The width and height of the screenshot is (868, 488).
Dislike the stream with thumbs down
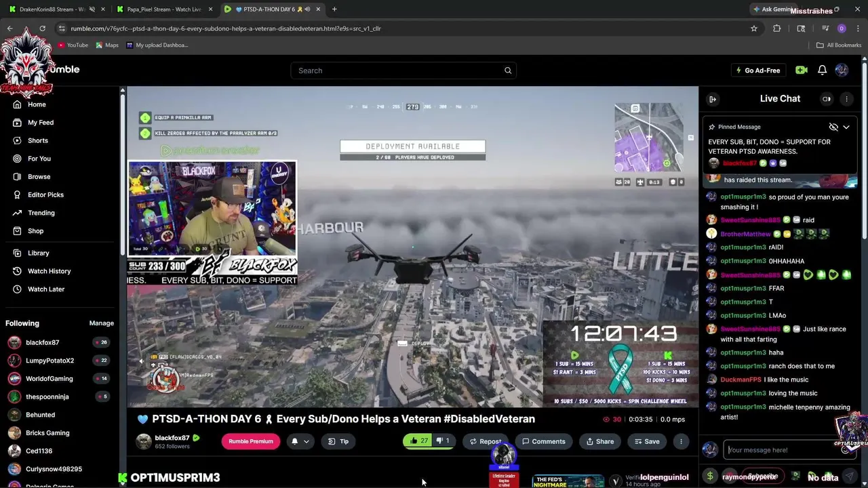coord(442,441)
